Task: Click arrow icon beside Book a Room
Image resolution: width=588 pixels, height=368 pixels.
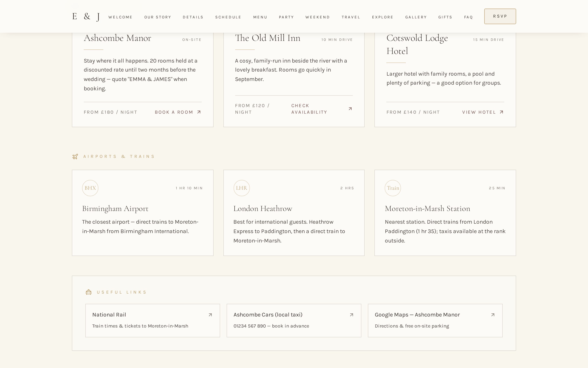Action: 199,112
